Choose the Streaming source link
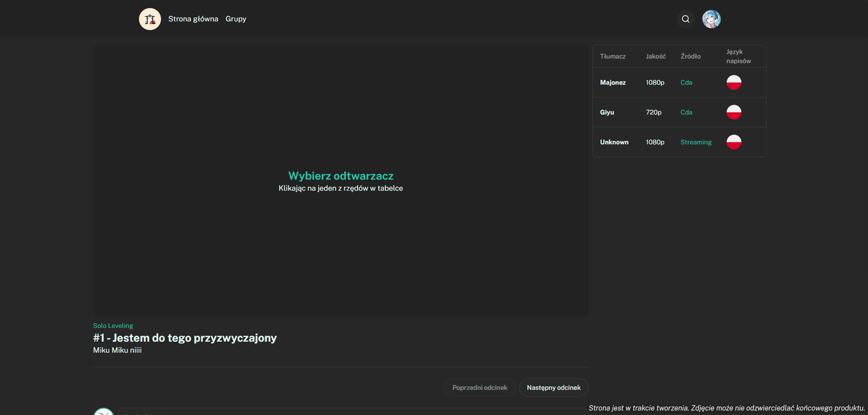868x415 pixels. click(x=695, y=143)
